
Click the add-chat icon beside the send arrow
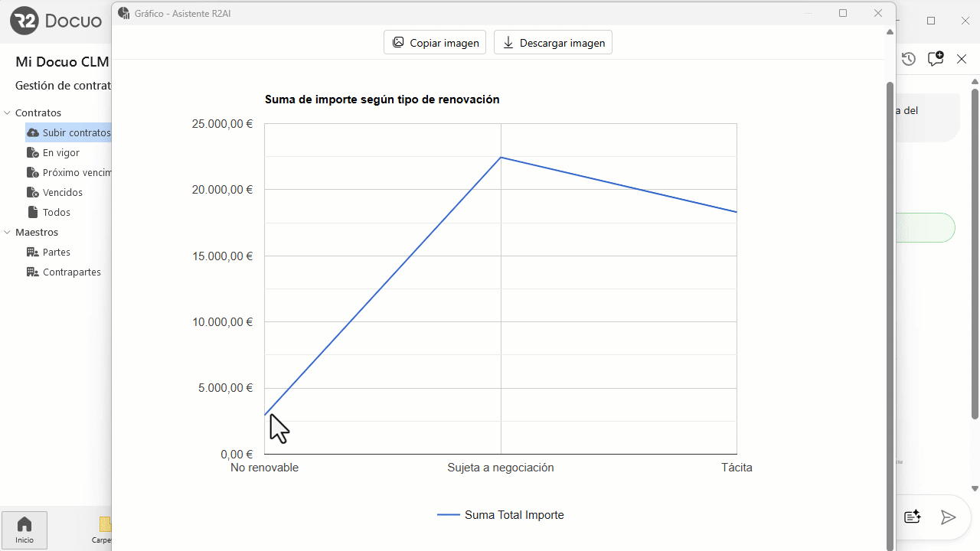point(912,517)
